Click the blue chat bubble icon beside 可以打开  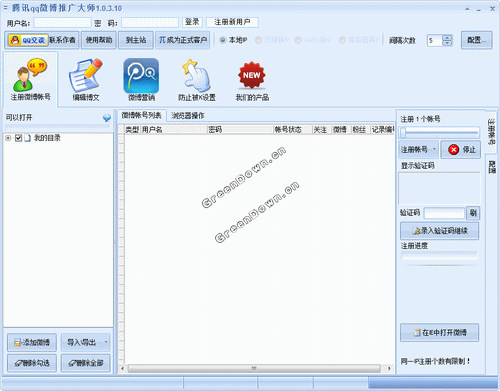(107, 118)
